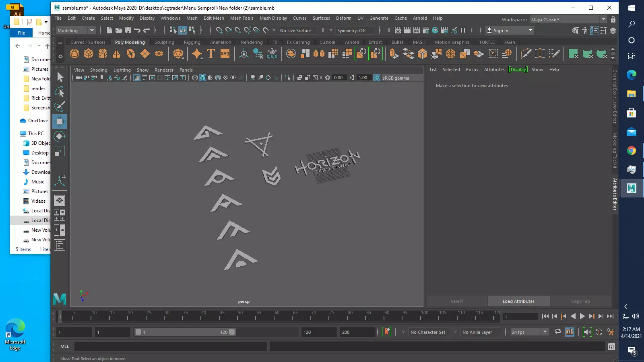The width and height of the screenshot is (644, 362).
Task: Click the Attribute Editor vertical tab
Action: (615, 194)
